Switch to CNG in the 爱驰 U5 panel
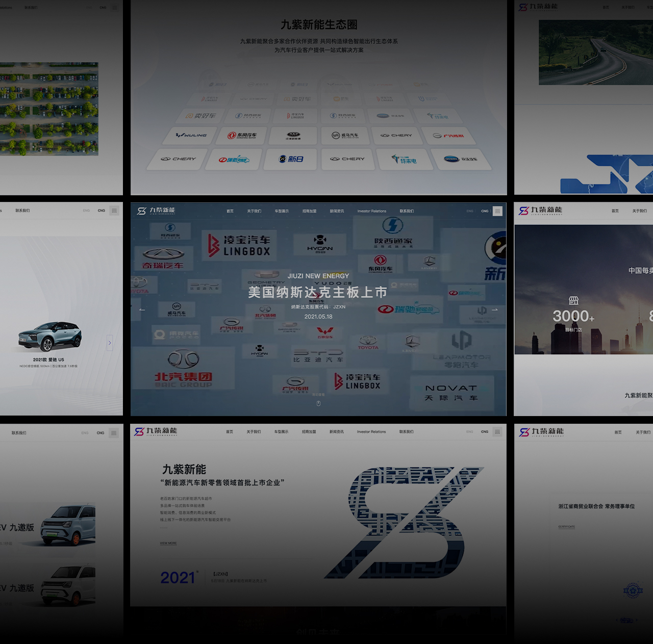This screenshot has width=653, height=644. click(x=102, y=211)
